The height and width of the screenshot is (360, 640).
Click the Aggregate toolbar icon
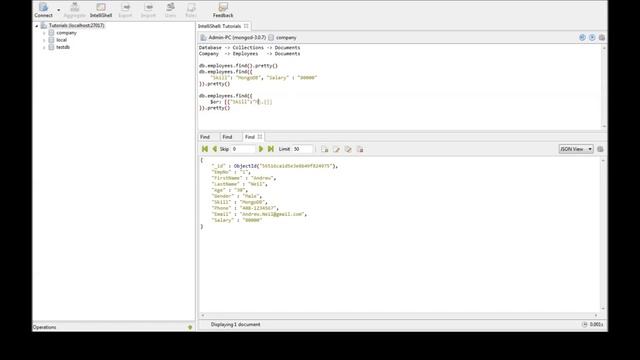[x=74, y=10]
